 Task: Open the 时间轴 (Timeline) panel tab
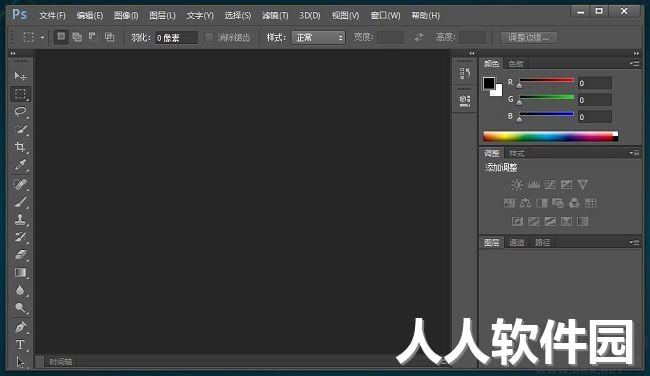(61, 361)
